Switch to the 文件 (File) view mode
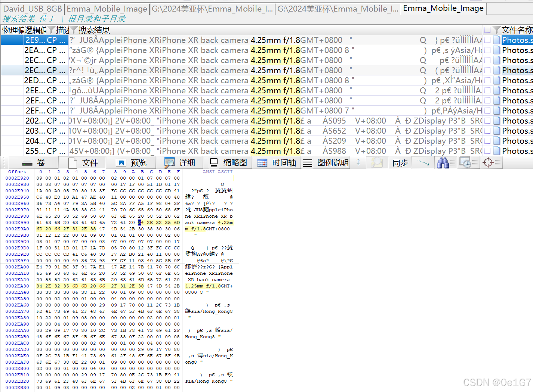533x392 pixels. [x=83, y=163]
